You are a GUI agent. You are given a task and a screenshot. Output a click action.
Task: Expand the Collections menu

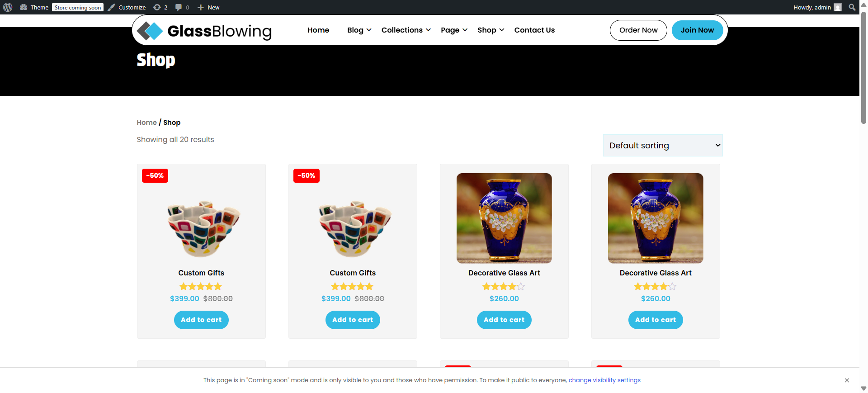click(x=406, y=30)
